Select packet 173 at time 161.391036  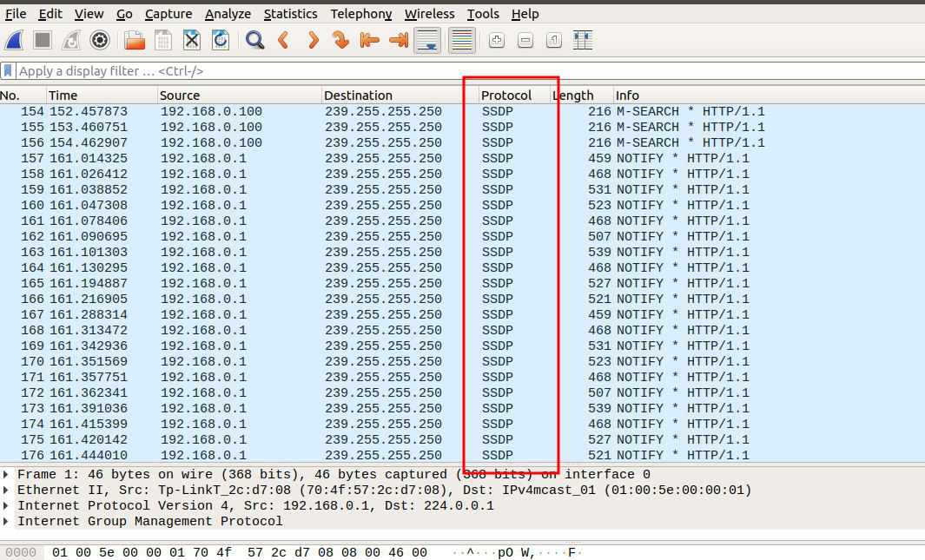coord(462,408)
